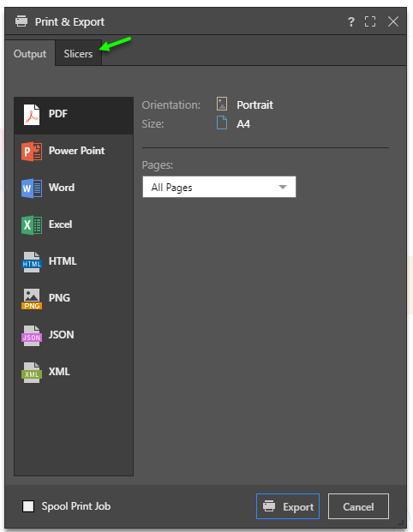
Task: Maximize dialog with the expand icon
Action: point(370,21)
